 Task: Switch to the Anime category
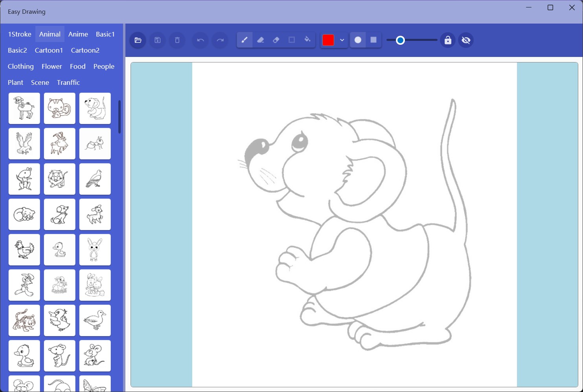[78, 34]
